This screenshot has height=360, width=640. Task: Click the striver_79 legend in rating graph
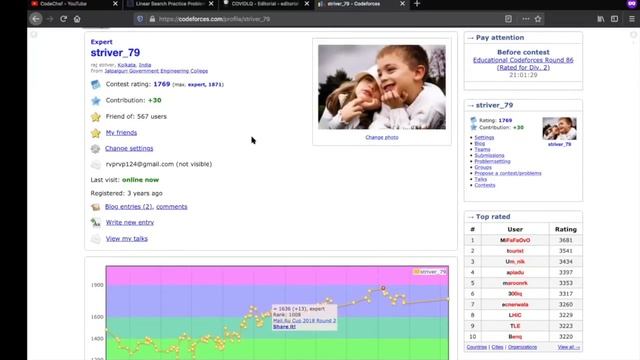point(430,272)
